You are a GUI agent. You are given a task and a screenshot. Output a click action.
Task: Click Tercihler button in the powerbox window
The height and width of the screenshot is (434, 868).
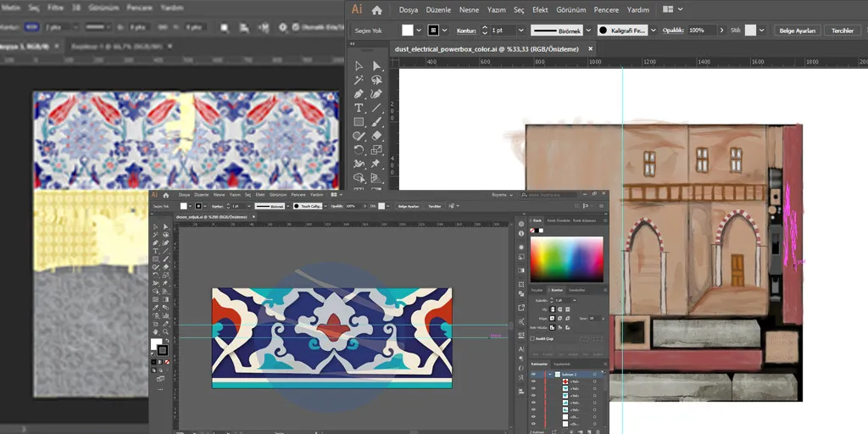(842, 31)
